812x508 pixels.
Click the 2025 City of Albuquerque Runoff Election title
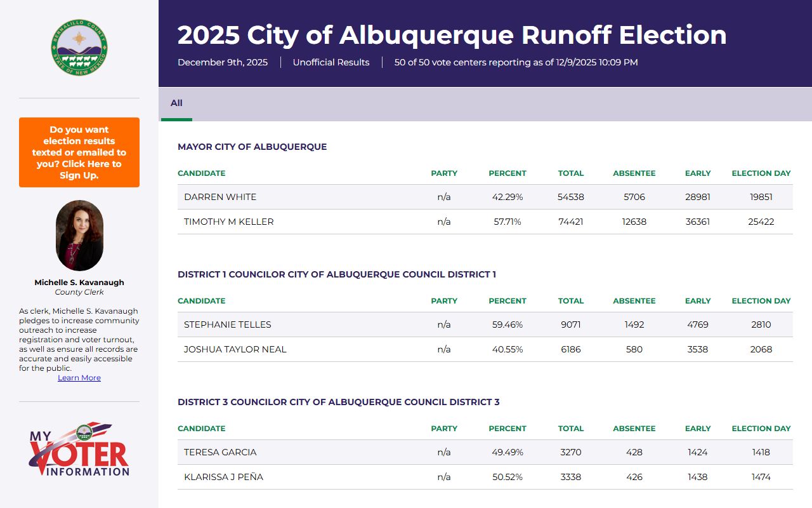[452, 35]
